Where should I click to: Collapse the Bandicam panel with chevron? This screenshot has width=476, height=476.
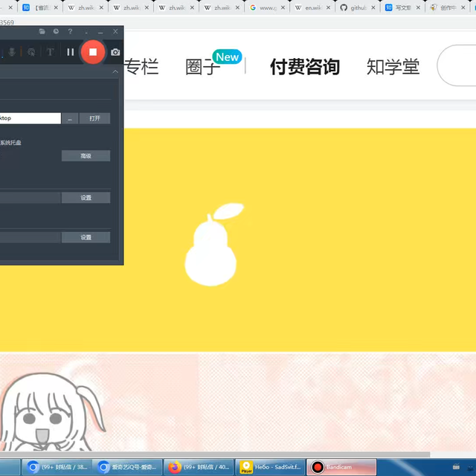click(x=115, y=72)
